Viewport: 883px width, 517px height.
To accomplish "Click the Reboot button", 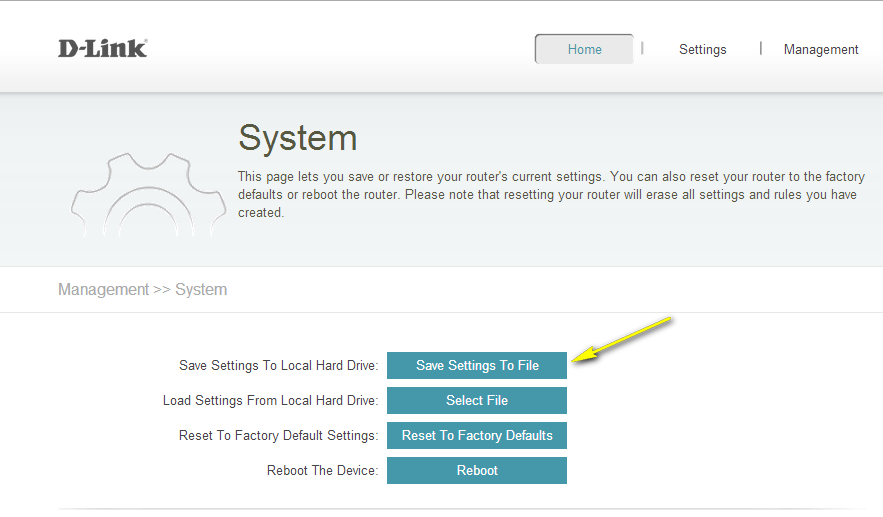I will (x=476, y=470).
